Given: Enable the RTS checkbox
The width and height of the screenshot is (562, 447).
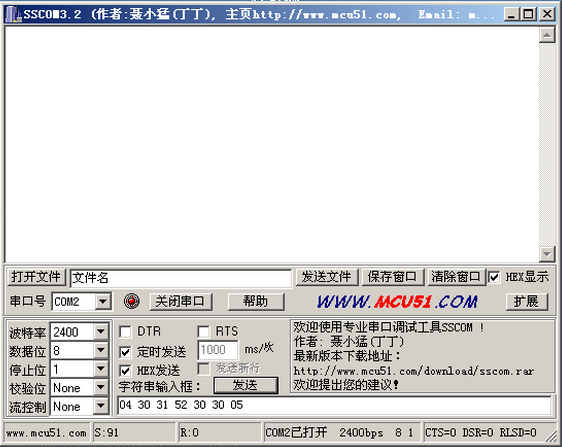Looking at the screenshot, I should coord(204,332).
